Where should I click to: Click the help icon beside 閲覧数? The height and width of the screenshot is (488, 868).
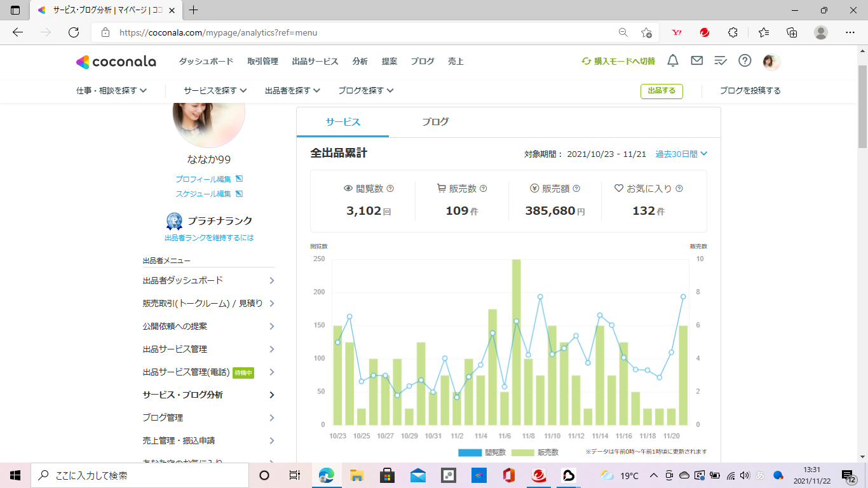tap(390, 189)
